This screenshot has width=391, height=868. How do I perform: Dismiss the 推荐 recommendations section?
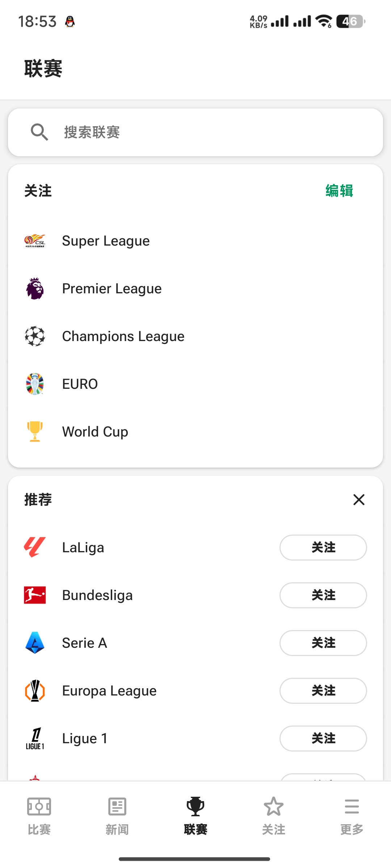359,500
